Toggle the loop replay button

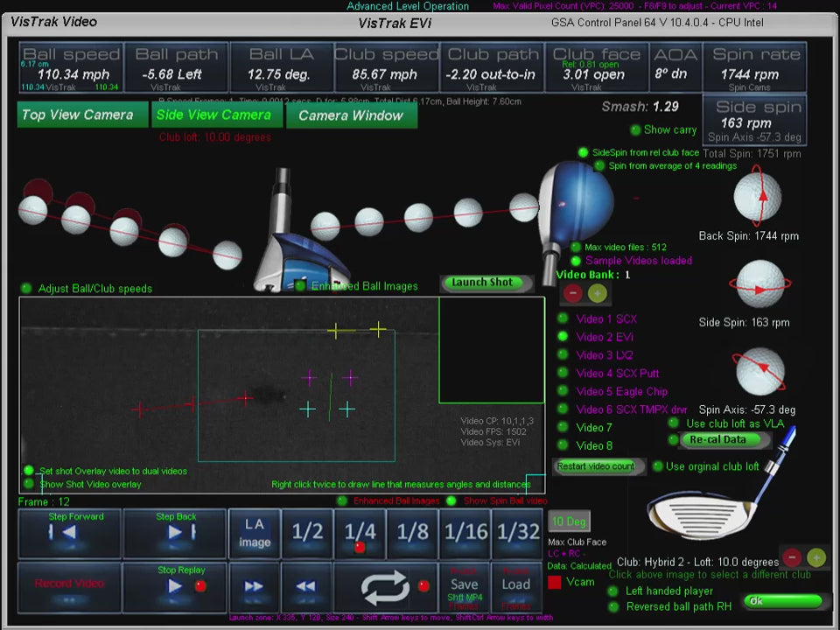click(x=386, y=586)
